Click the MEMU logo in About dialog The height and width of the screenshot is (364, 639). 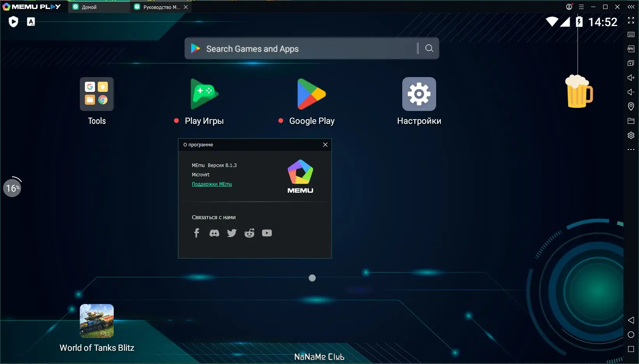pyautogui.click(x=300, y=176)
